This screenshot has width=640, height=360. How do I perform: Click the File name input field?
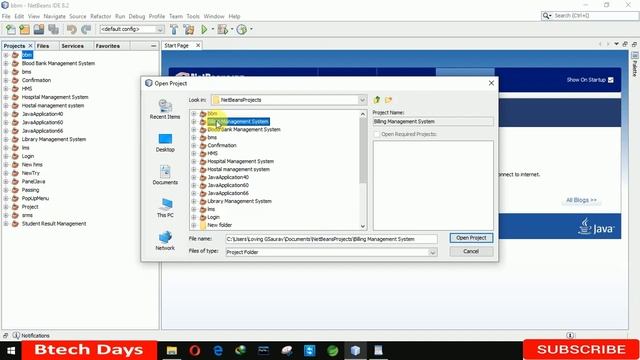[x=331, y=239]
